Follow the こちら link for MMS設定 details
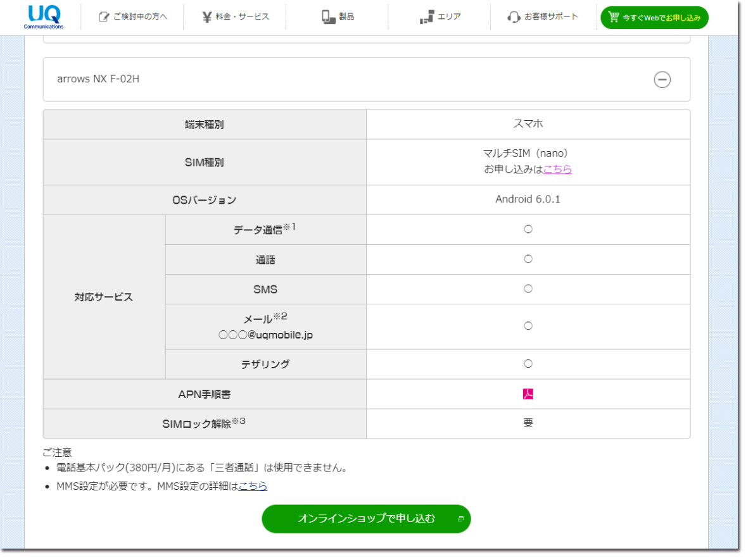Screen dimensions: 753x560 pos(253,486)
